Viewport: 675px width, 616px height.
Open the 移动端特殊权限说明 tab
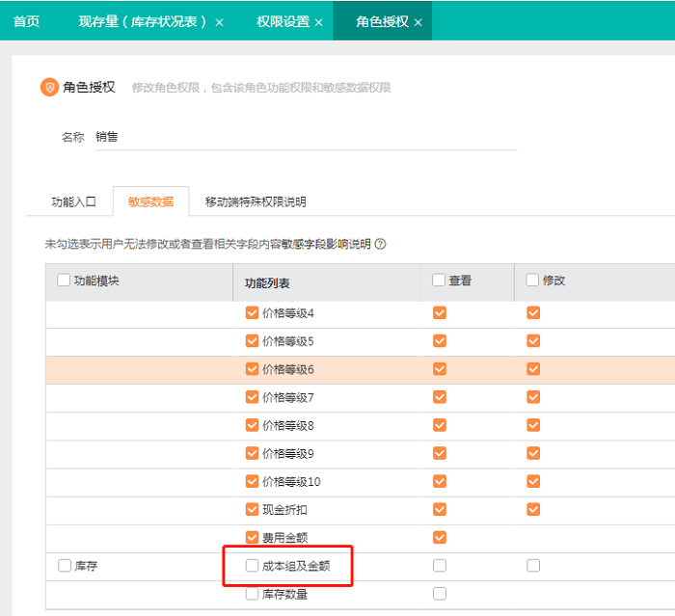click(256, 202)
